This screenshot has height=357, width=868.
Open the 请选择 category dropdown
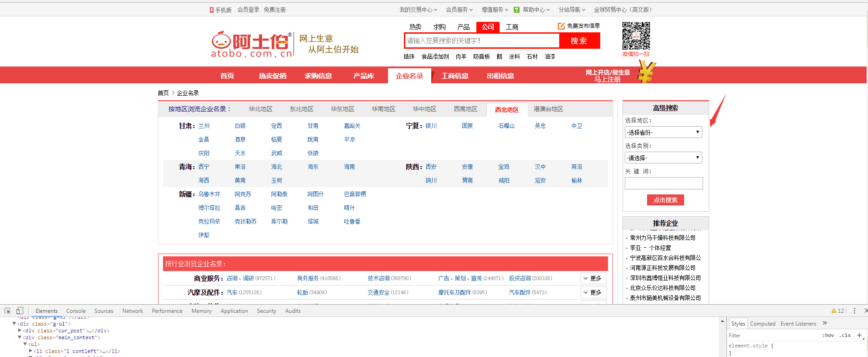pos(664,158)
